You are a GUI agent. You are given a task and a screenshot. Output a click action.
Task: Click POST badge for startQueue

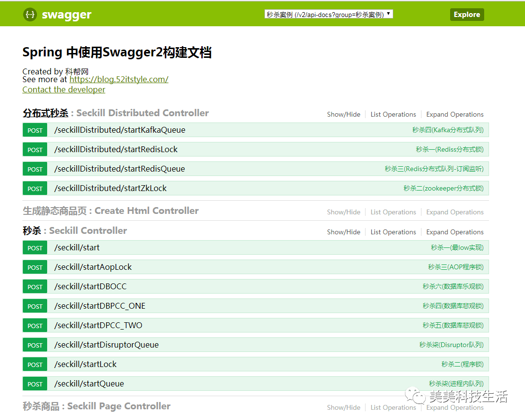click(35, 384)
